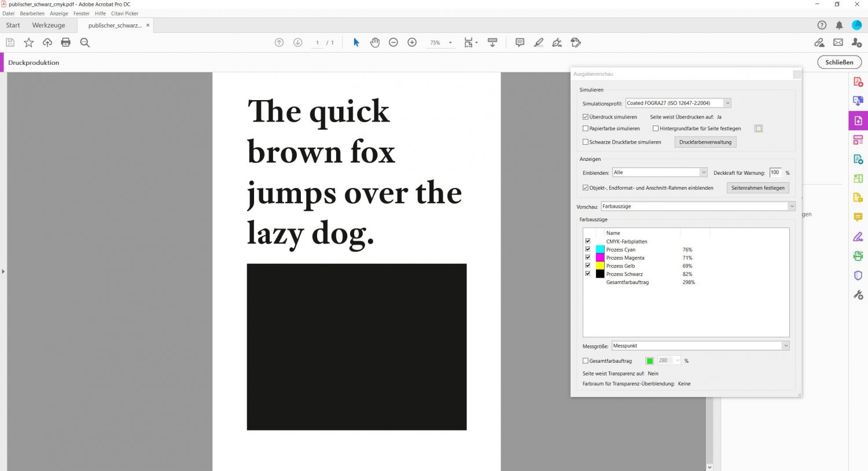Click the zoom in plus icon
Image resolution: width=868 pixels, height=471 pixels.
(412, 42)
